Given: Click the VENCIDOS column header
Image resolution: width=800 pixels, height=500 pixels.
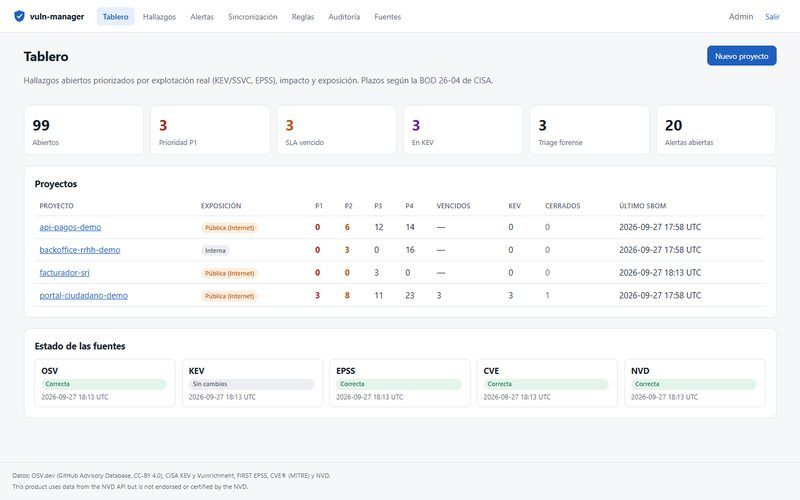Looking at the screenshot, I should (x=454, y=206).
